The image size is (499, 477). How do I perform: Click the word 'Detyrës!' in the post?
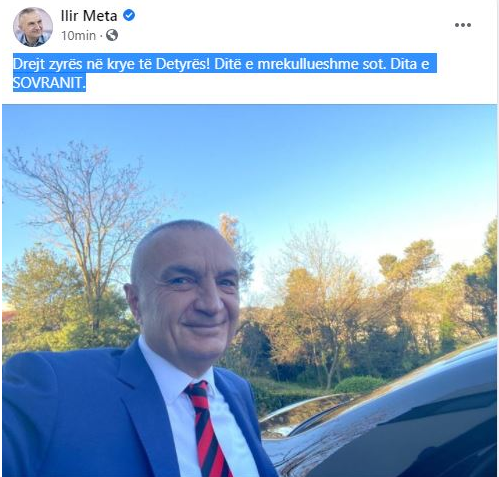183,64
